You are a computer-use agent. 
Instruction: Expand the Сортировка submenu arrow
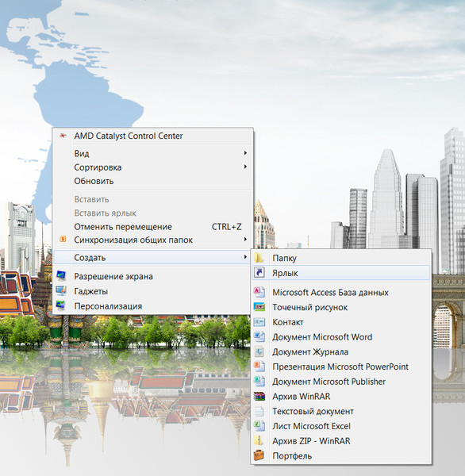pyautogui.click(x=245, y=167)
